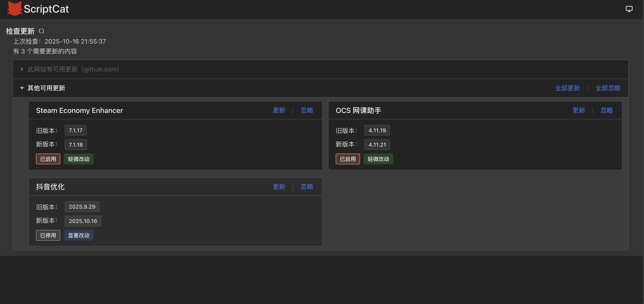Toggle 已启用 tag on OCS 网课助手
644x304 pixels.
(347, 159)
